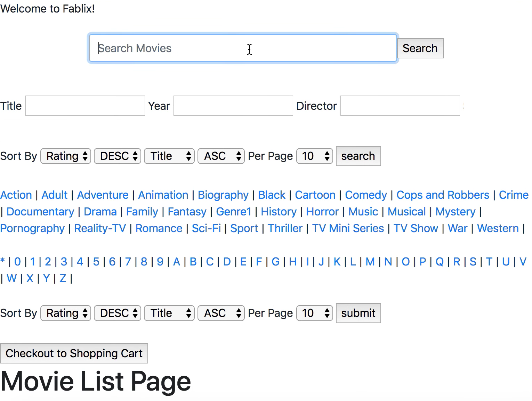The height and width of the screenshot is (401, 532).
Task: Click Checkout to Shopping Cart button
Action: pyautogui.click(x=74, y=353)
